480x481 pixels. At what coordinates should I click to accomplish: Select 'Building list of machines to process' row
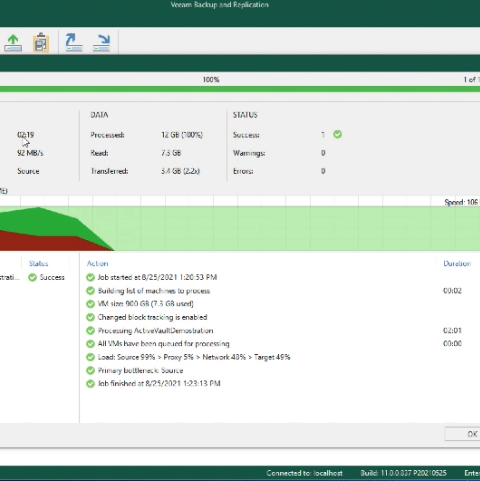[x=283, y=291]
